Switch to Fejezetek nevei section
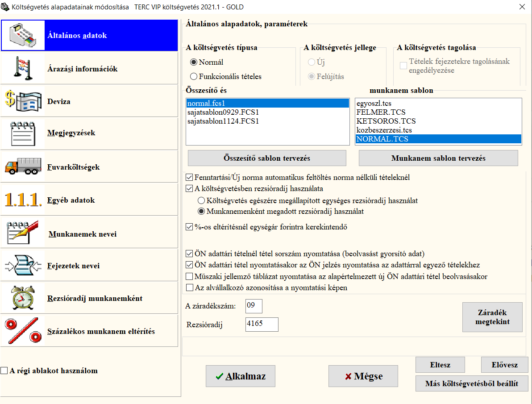 click(89, 266)
